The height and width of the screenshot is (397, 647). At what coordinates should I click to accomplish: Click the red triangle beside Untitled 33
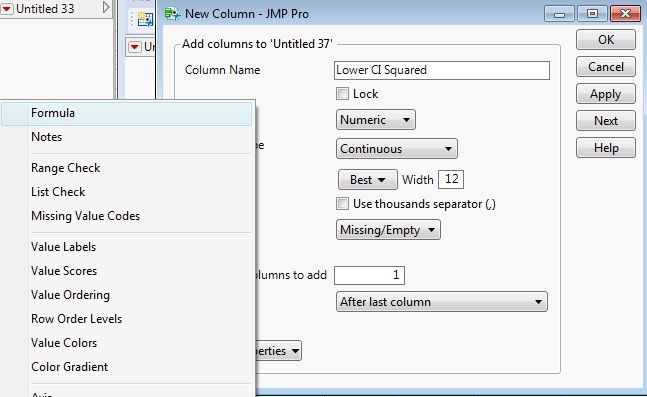click(7, 9)
